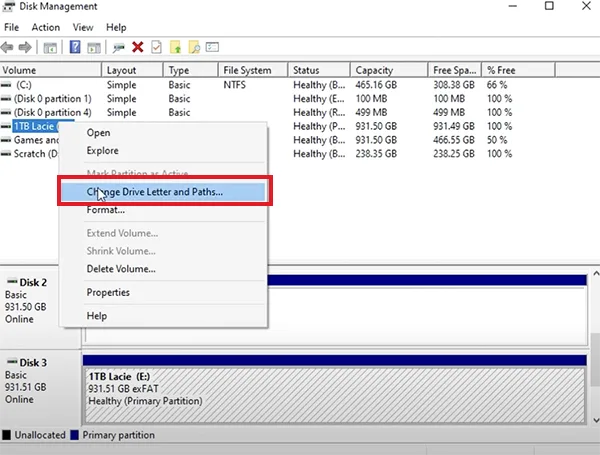This screenshot has width=600, height=455.
Task: Toggle the Show/Hide Console Tree icon
Action: pos(50,47)
